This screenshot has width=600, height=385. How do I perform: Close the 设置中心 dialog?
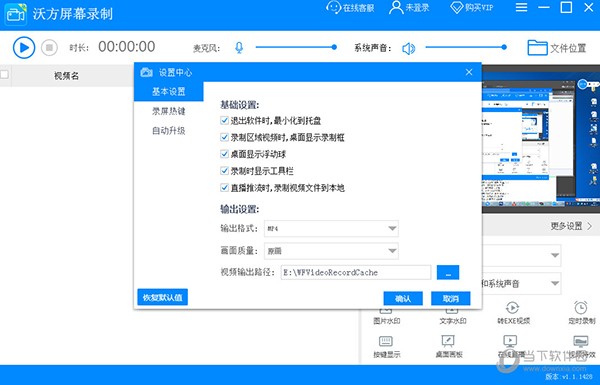point(469,72)
